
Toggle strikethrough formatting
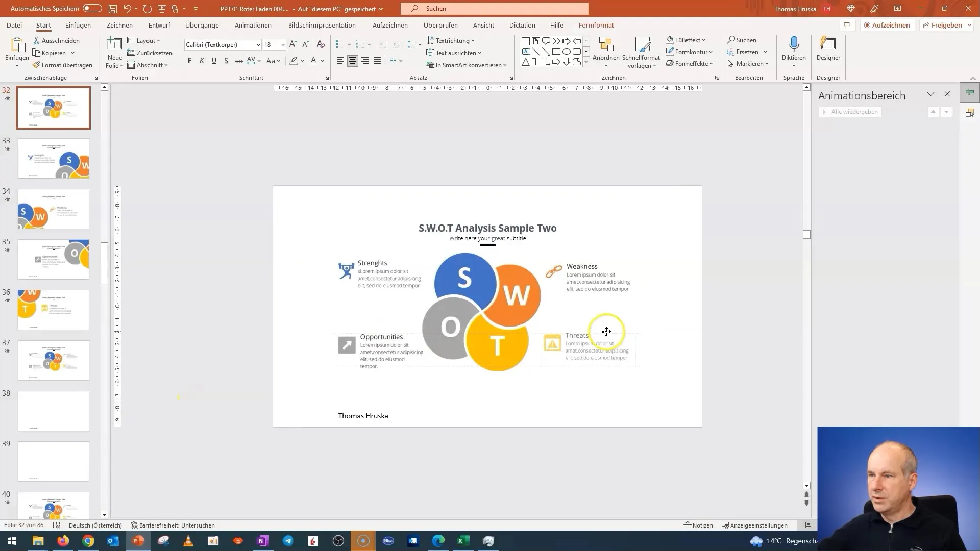pos(238,61)
